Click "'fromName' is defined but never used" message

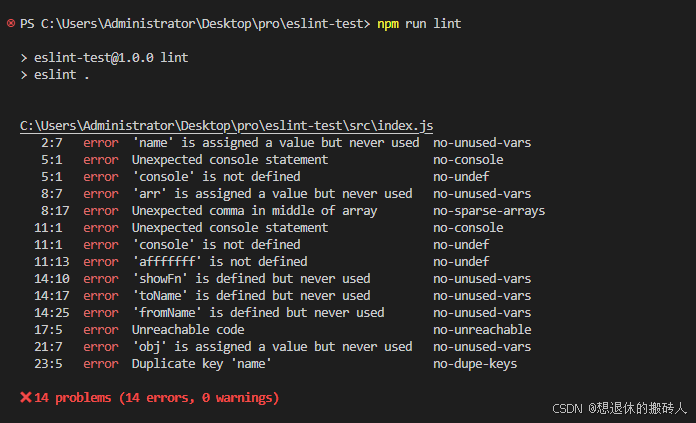pyautogui.click(x=258, y=313)
